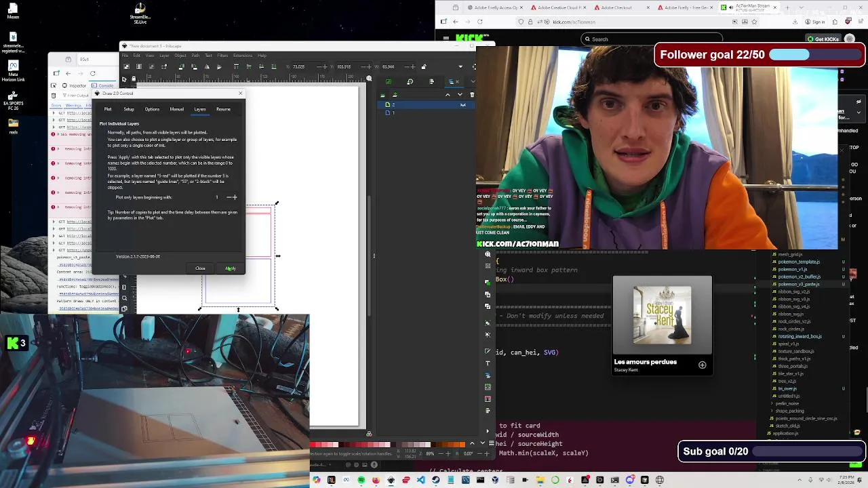The image size is (868, 488).
Task: Click Visual Studio Code taskbar icon
Action: point(420,480)
